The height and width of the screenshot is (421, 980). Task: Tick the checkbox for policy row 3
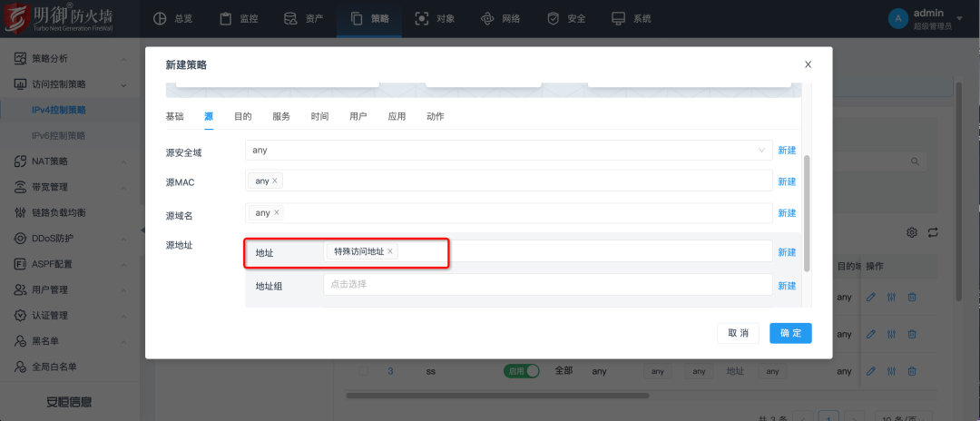363,371
